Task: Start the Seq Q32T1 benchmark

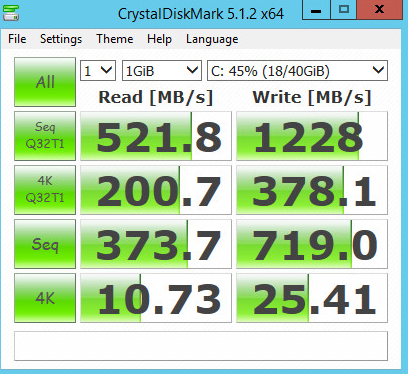Action: click(x=45, y=136)
